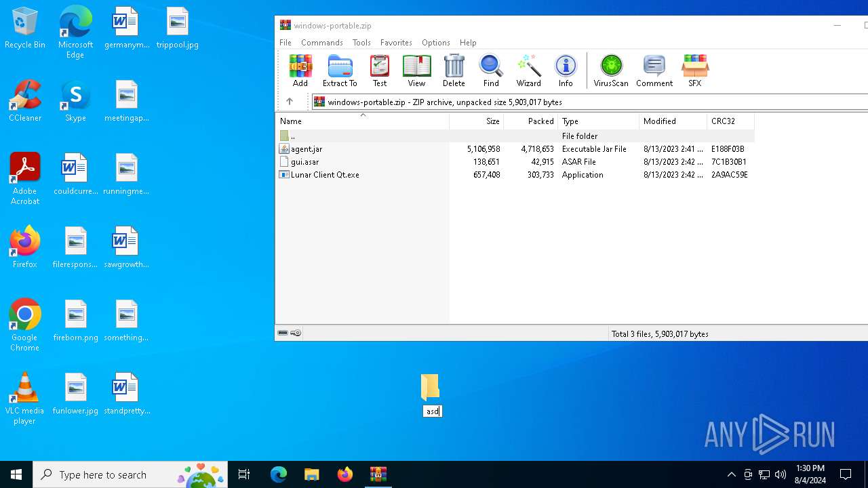The width and height of the screenshot is (868, 488).
Task: Switch to WinRAR taskbar button
Action: (x=378, y=474)
